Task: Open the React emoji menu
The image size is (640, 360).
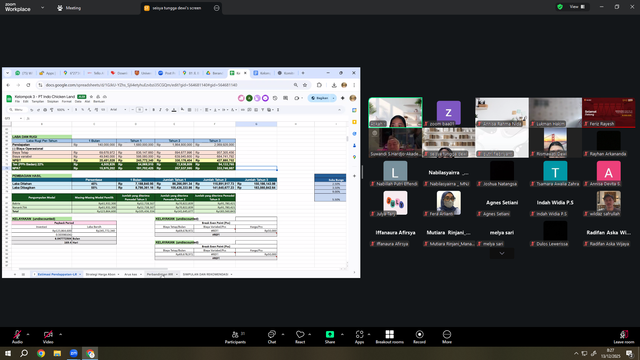Action: 300,337
